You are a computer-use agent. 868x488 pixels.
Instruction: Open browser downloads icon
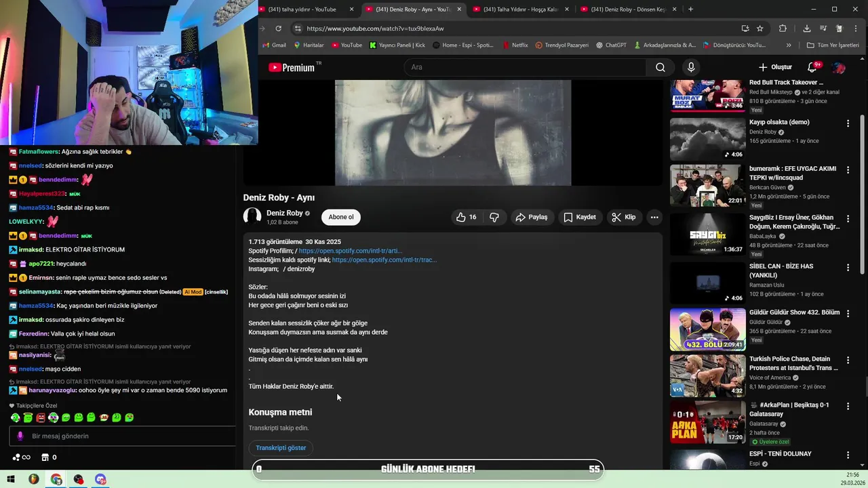coord(806,28)
